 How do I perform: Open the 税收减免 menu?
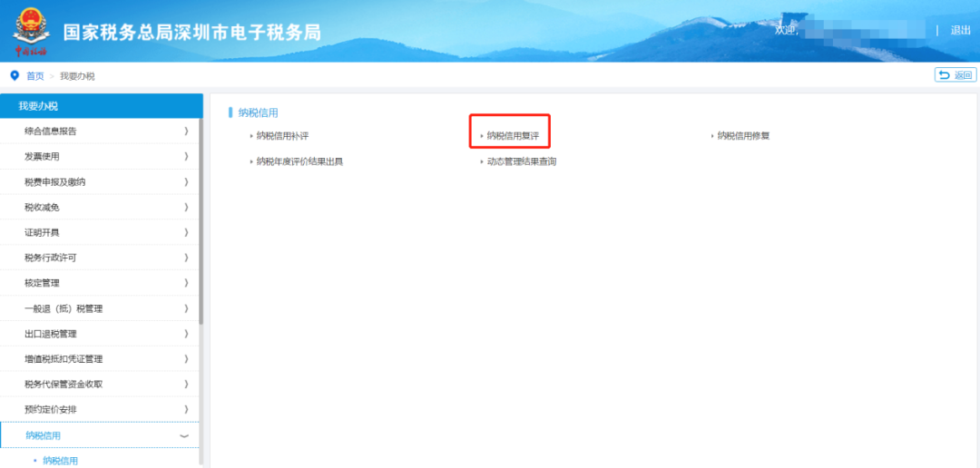pyautogui.click(x=102, y=207)
